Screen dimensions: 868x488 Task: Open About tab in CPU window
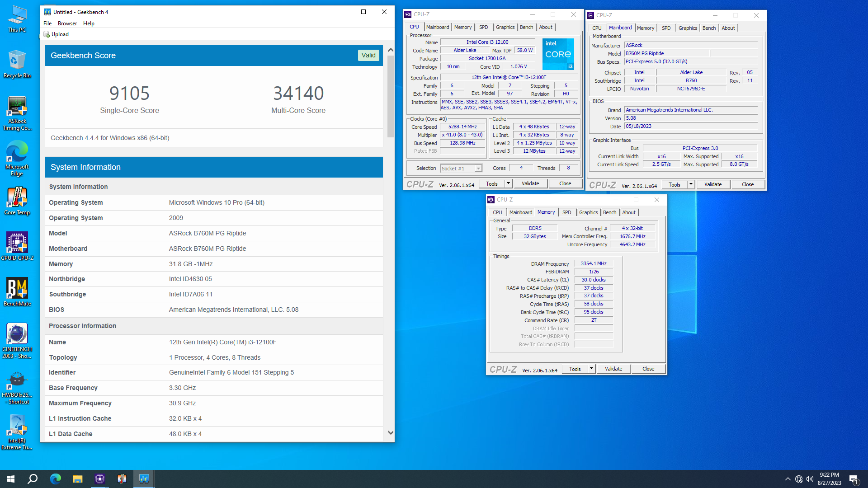tap(546, 27)
